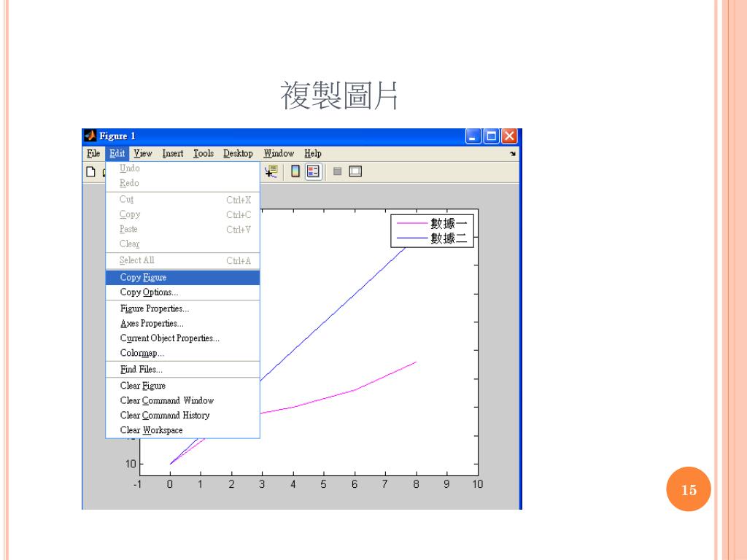Click the greyed Clear entry
Viewport: 747px width, 560px height.
coord(183,244)
